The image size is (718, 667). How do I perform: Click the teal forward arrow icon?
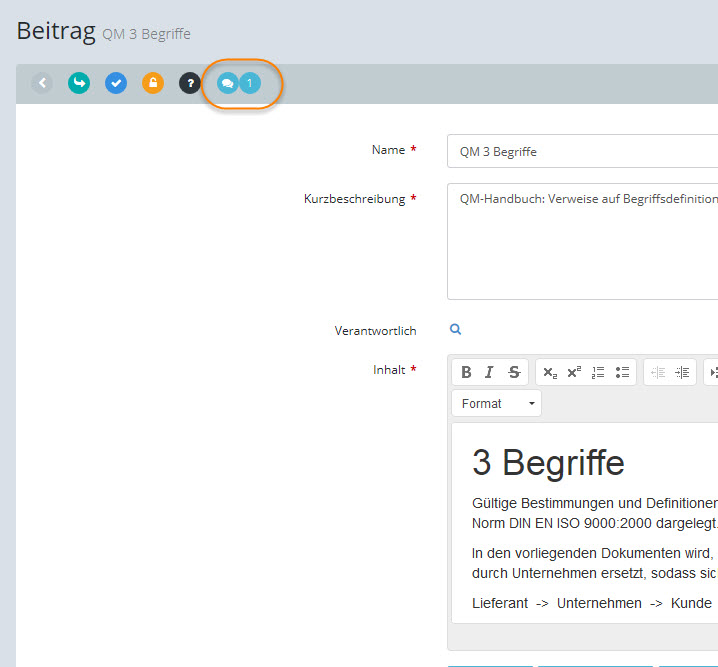(x=79, y=83)
